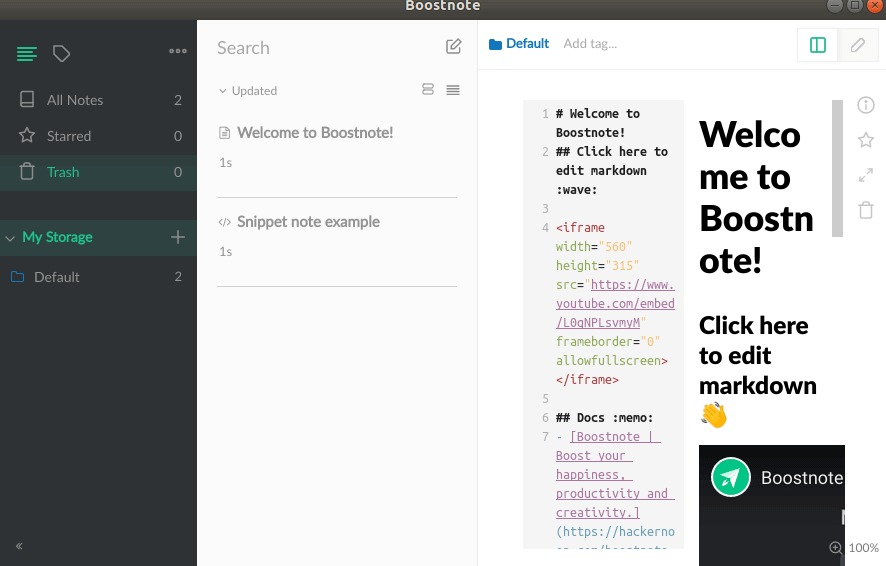The width and height of the screenshot is (886, 566).
Task: Click the Search notes field
Action: click(x=325, y=48)
